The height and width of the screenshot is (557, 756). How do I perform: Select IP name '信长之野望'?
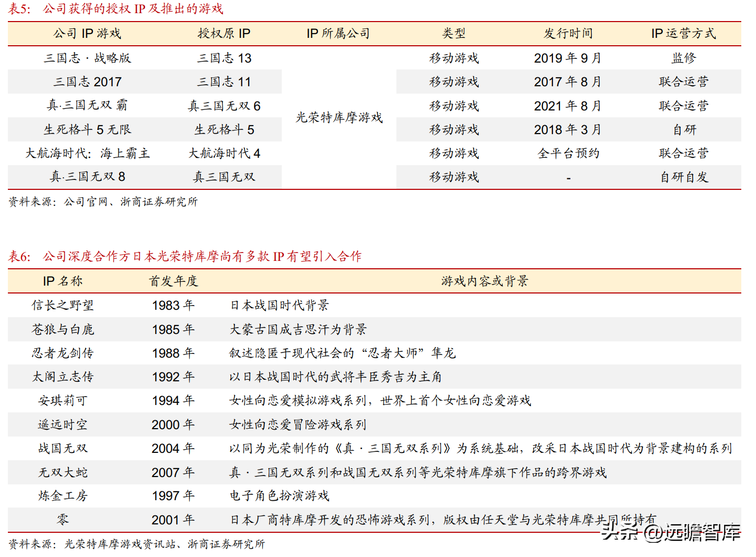click(x=63, y=306)
